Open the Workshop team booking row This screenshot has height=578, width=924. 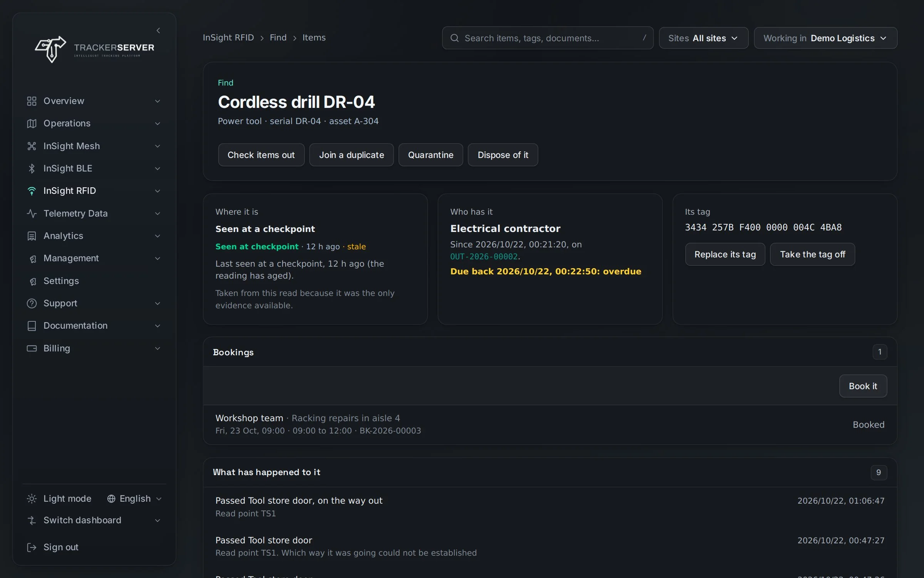(550, 424)
